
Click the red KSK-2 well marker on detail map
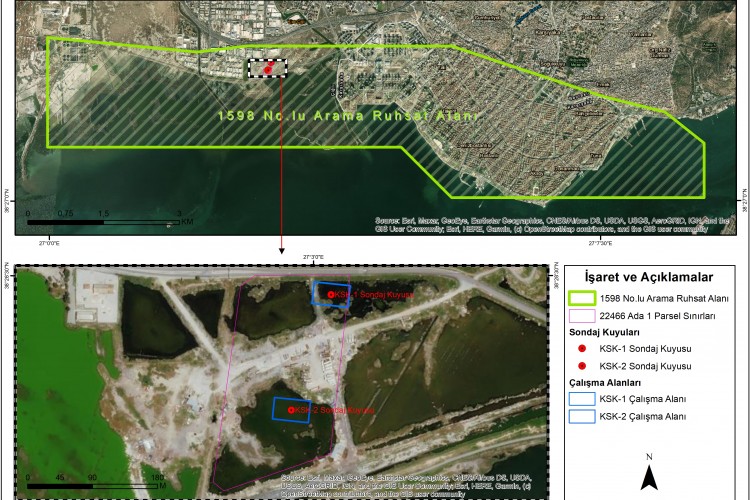[x=291, y=410]
